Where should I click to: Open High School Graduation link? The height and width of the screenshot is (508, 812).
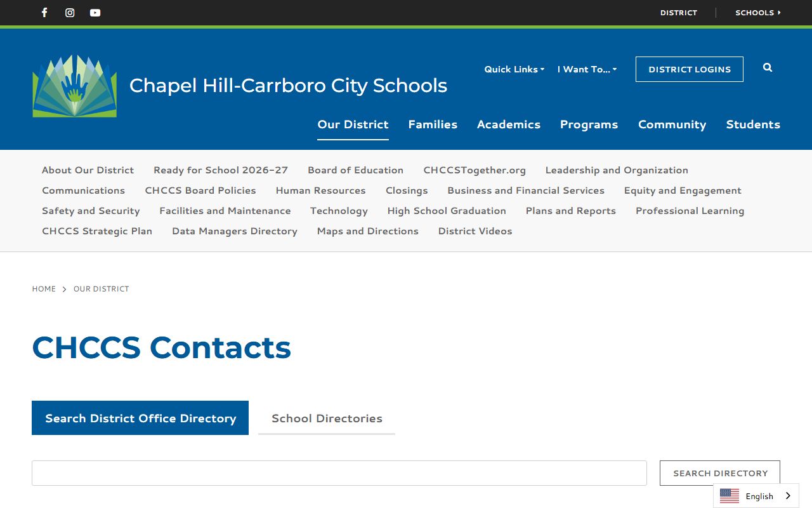447,211
